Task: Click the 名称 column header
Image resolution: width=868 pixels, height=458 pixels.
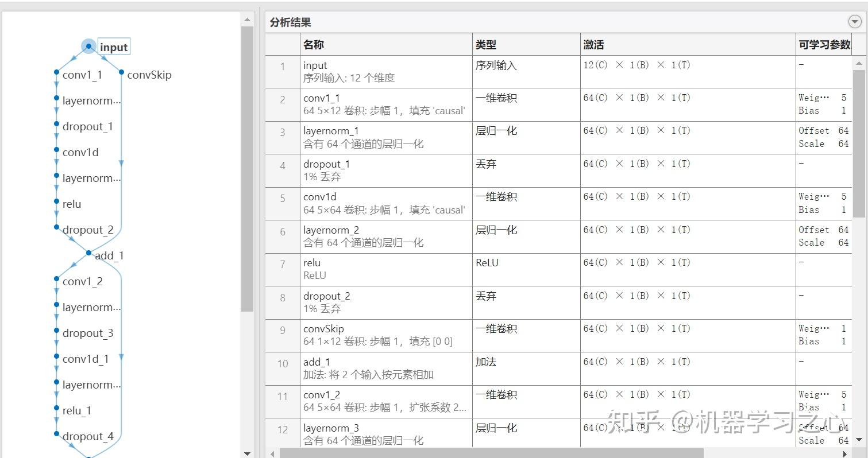Action: [x=312, y=44]
